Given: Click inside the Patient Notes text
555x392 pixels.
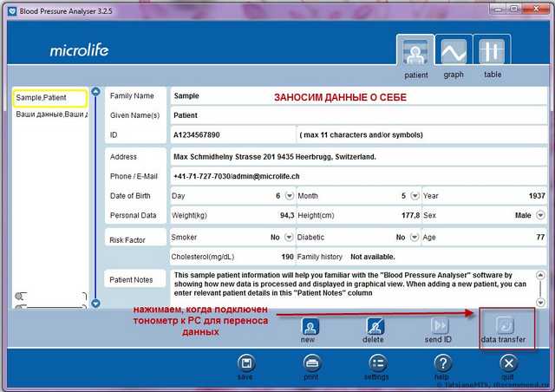Looking at the screenshot, I should click(x=352, y=284).
